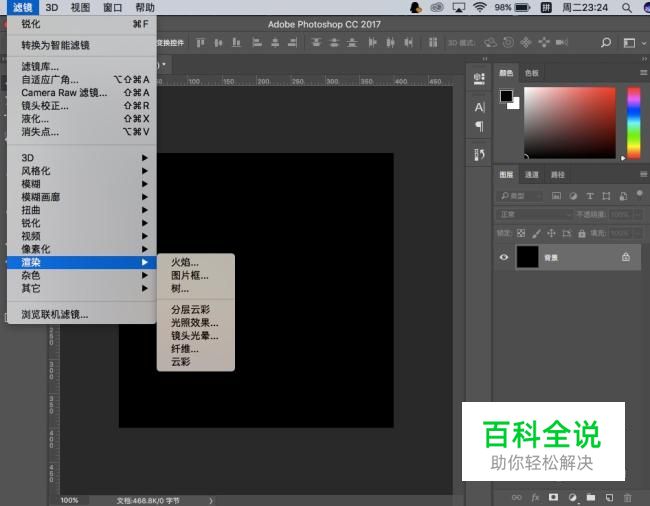Choose 分层云彩 from the render submenu

(x=196, y=309)
